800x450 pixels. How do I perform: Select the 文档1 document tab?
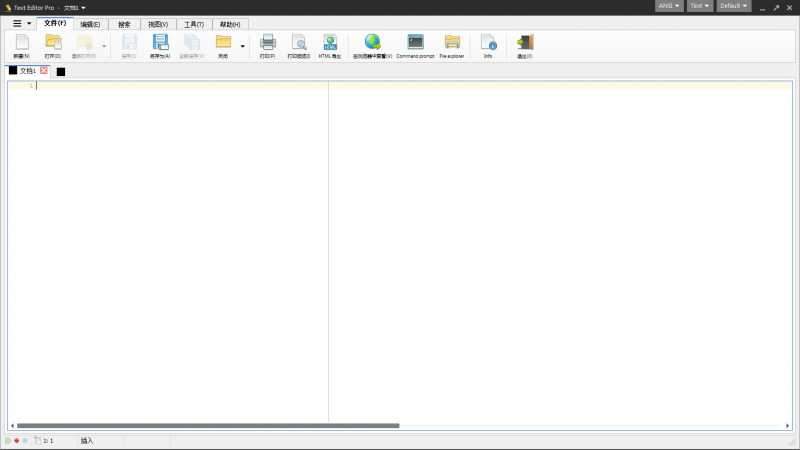pos(28,71)
